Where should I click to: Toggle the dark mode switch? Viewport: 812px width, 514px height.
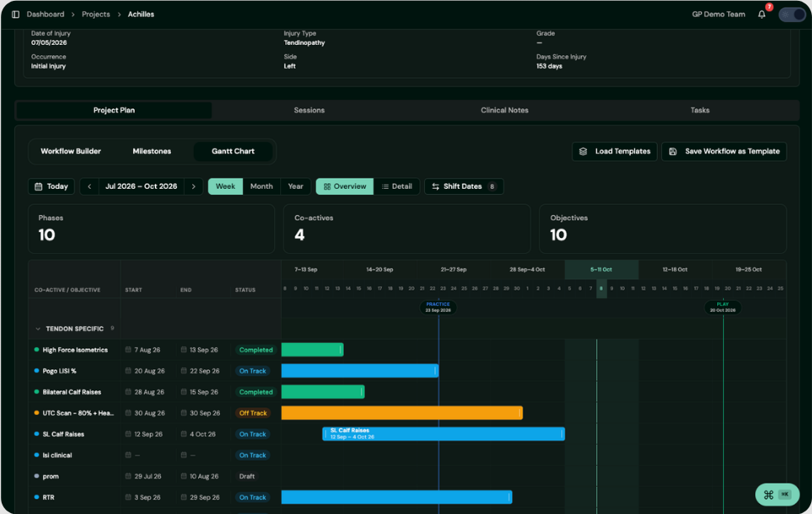pos(793,14)
